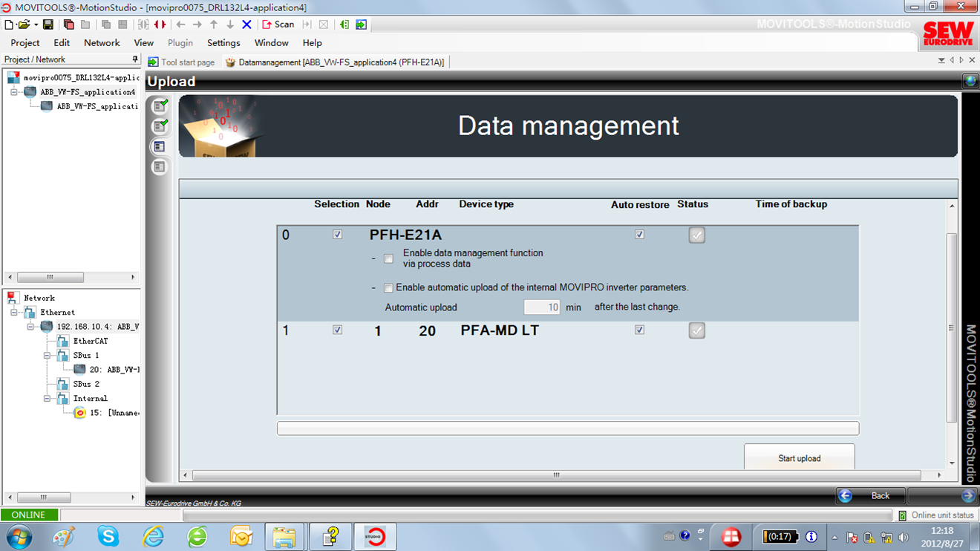980x551 pixels.
Task: Click the New project icon
Action: click(x=9, y=25)
